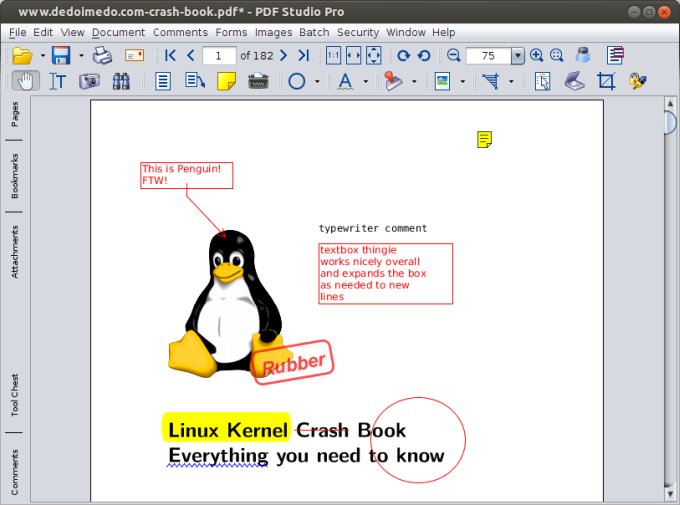Viewport: 680px width, 505px height.
Task: Expand the Save options dropdown arrow
Action: coord(81,56)
